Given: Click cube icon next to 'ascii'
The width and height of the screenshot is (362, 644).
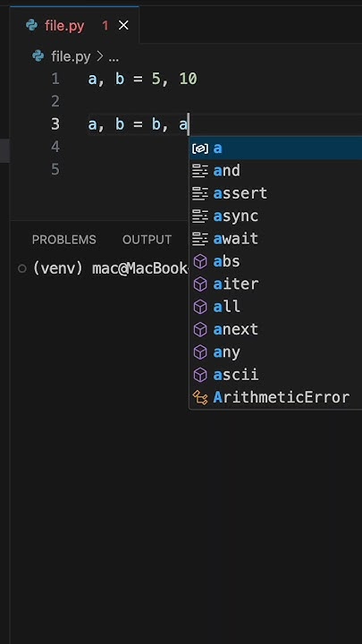Looking at the screenshot, I should tap(200, 375).
